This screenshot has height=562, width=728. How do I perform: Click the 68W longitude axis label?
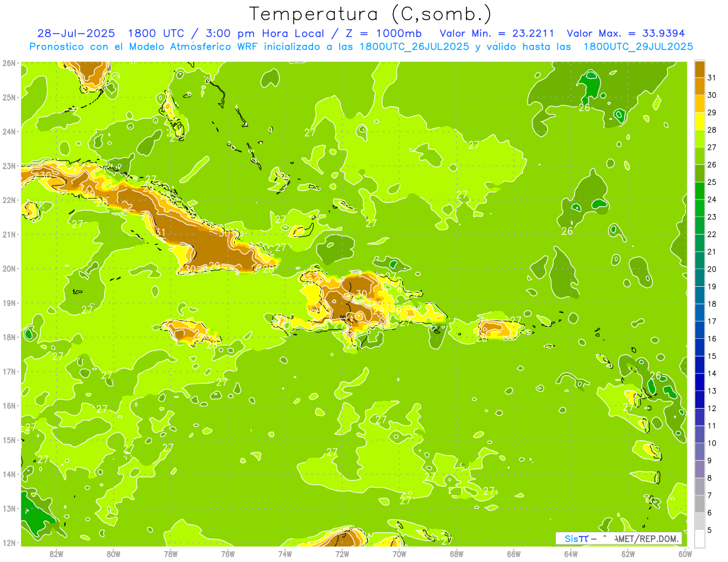point(457,554)
